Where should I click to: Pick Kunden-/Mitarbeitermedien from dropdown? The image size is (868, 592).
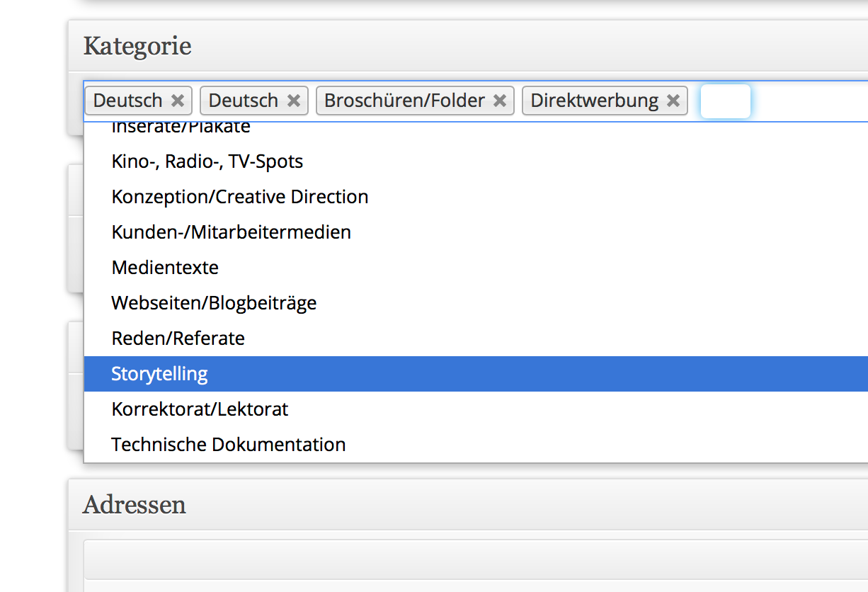[476, 232]
